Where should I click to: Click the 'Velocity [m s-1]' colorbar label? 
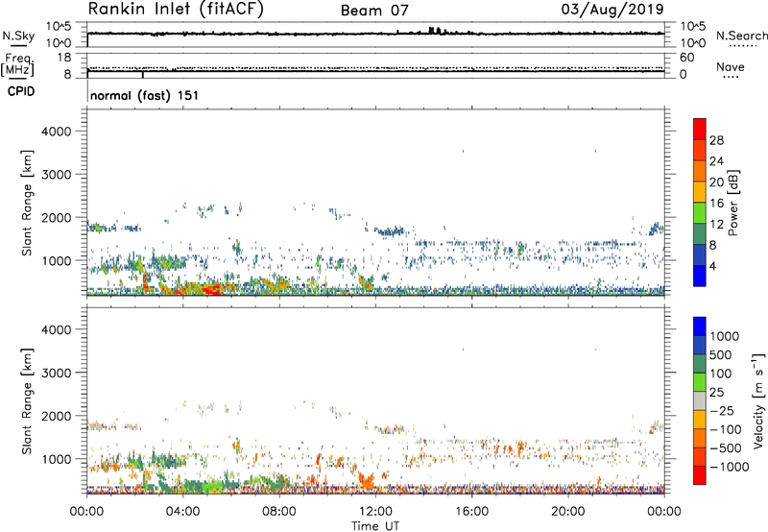(758, 400)
